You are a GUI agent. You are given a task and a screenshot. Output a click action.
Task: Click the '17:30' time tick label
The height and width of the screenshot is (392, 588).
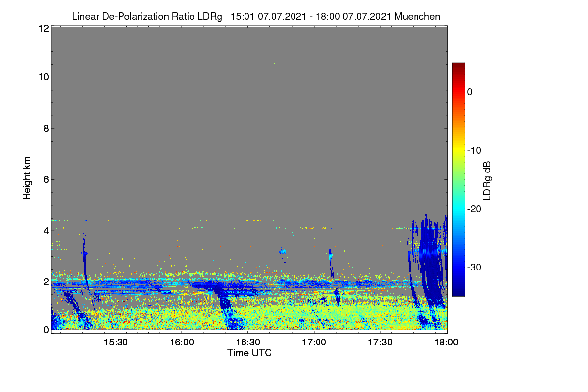point(381,343)
